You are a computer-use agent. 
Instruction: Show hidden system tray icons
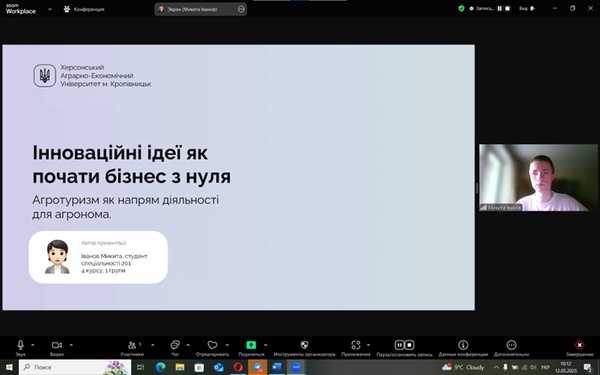pyautogui.click(x=496, y=367)
